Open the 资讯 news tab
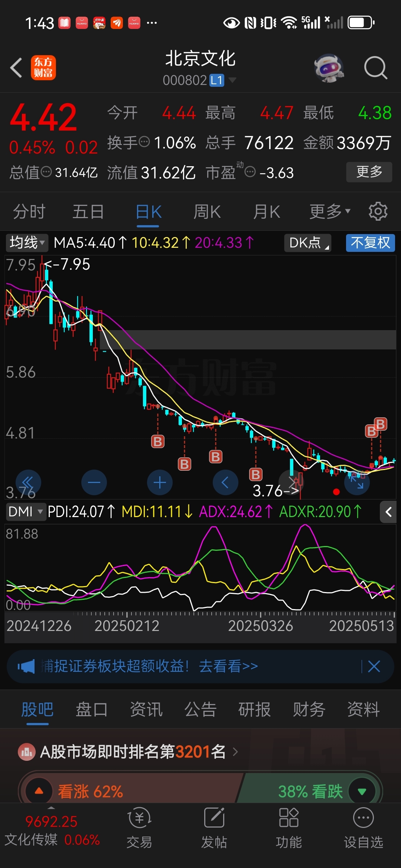The height and width of the screenshot is (868, 401). pos(146,710)
